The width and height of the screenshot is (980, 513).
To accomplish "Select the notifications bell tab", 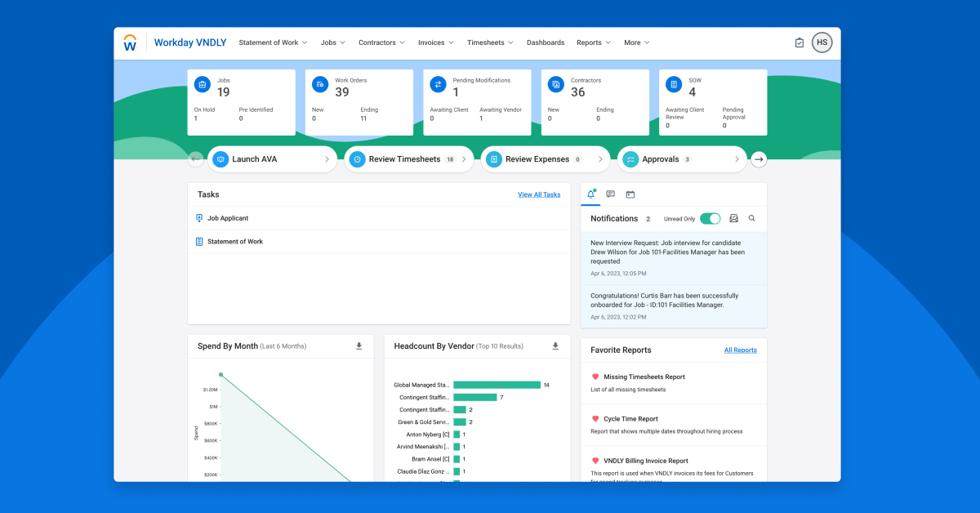I will (x=590, y=194).
